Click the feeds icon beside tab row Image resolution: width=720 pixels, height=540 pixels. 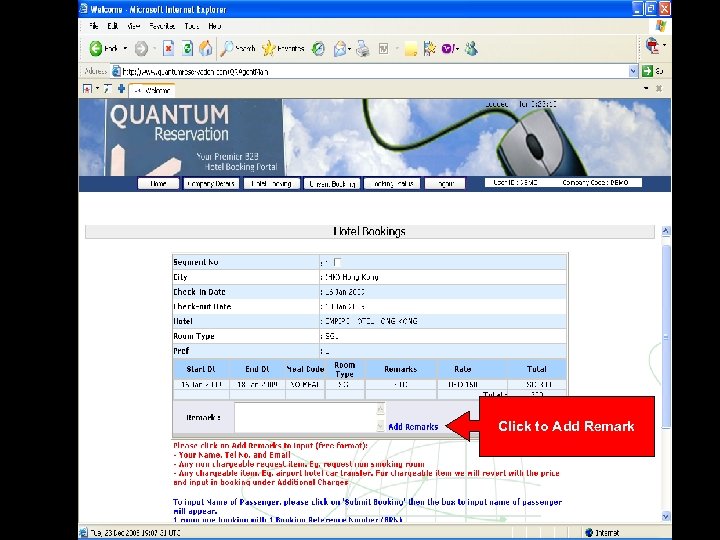coord(107,89)
